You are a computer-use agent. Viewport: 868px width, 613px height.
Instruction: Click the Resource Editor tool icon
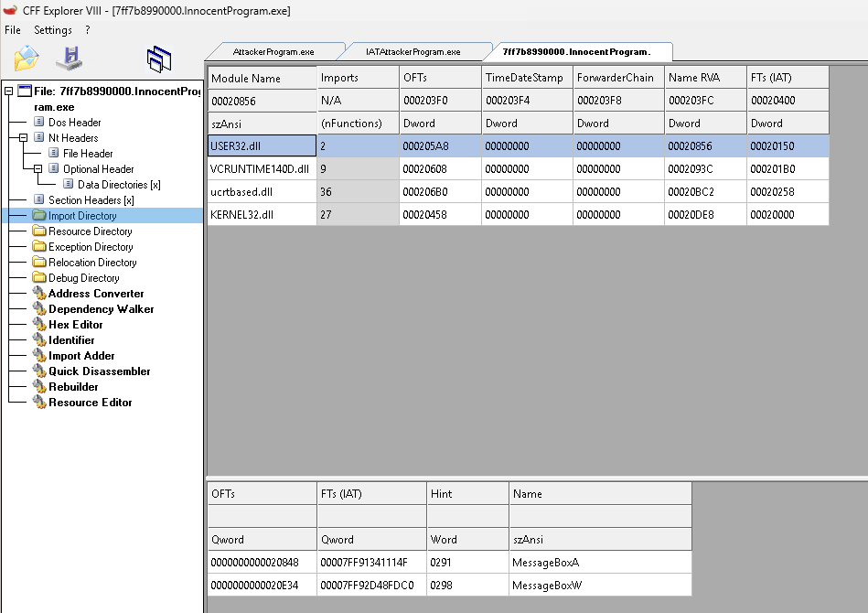[38, 401]
